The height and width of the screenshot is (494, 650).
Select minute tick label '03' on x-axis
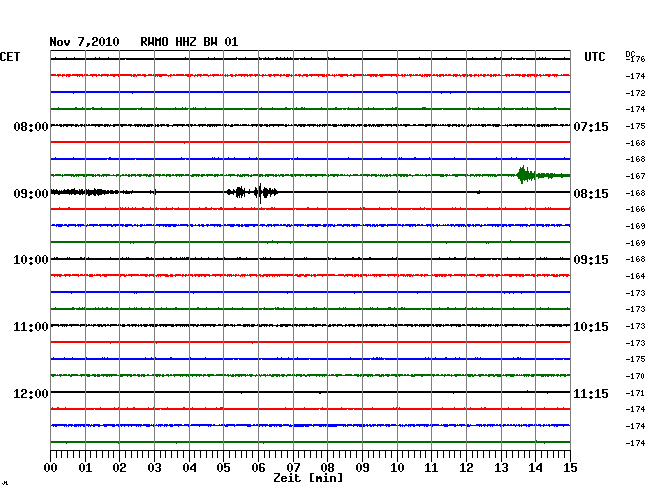(x=154, y=468)
